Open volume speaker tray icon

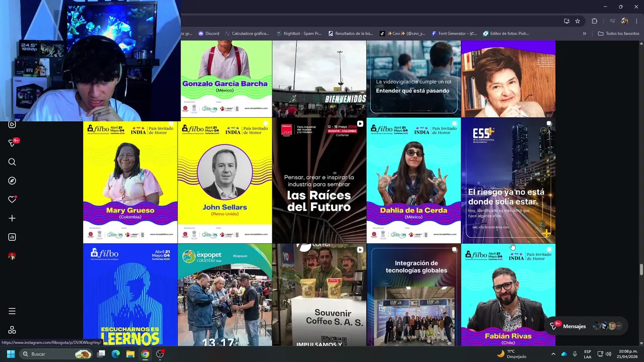[608, 354]
